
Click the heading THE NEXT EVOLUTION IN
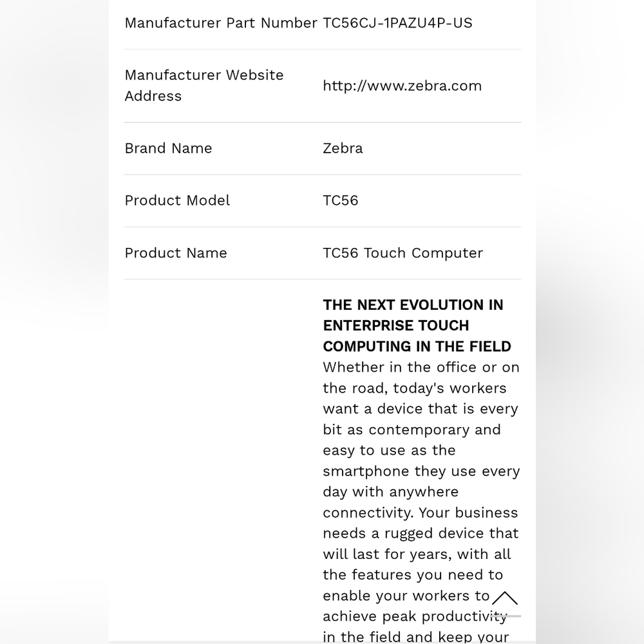(x=413, y=305)
